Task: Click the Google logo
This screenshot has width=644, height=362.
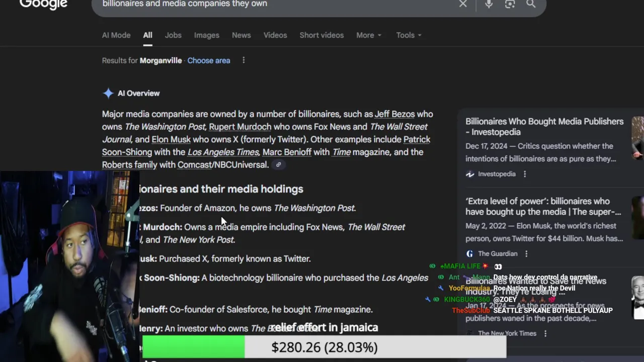Action: pyautogui.click(x=43, y=4)
